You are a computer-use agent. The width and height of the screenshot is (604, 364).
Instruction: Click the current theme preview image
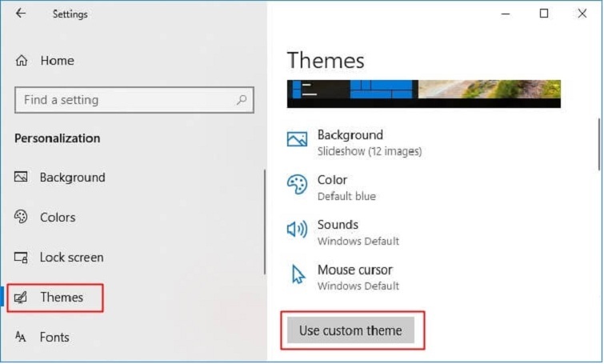pyautogui.click(x=423, y=93)
